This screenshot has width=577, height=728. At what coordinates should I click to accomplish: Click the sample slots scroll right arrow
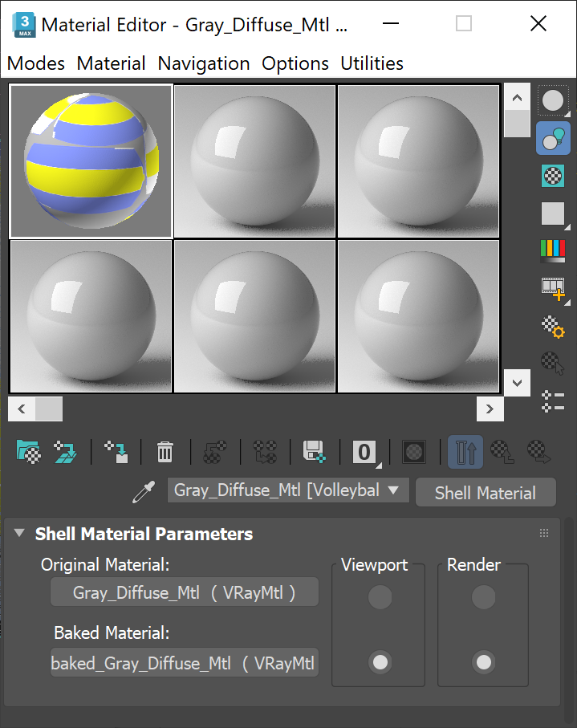pyautogui.click(x=490, y=409)
